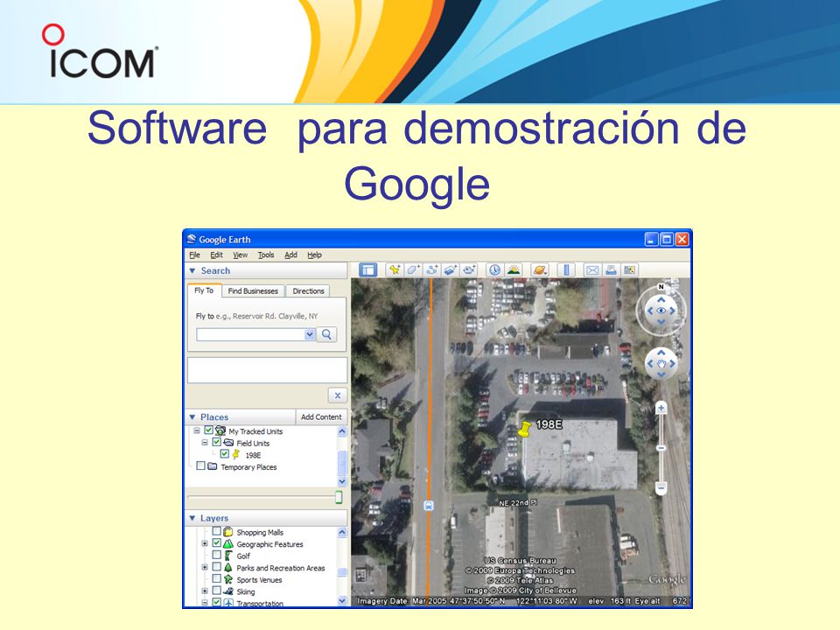Viewport: 840px width, 630px height.
Task: Check the Temporary Places checkbox
Action: 201,466
